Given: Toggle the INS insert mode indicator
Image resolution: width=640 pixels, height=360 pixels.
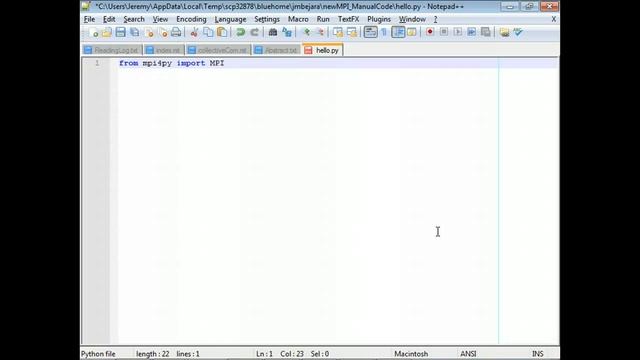Looking at the screenshot, I should coord(538,354).
